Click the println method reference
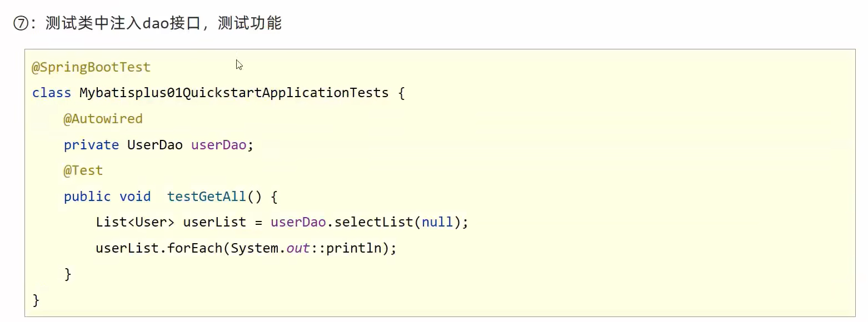 (x=354, y=248)
